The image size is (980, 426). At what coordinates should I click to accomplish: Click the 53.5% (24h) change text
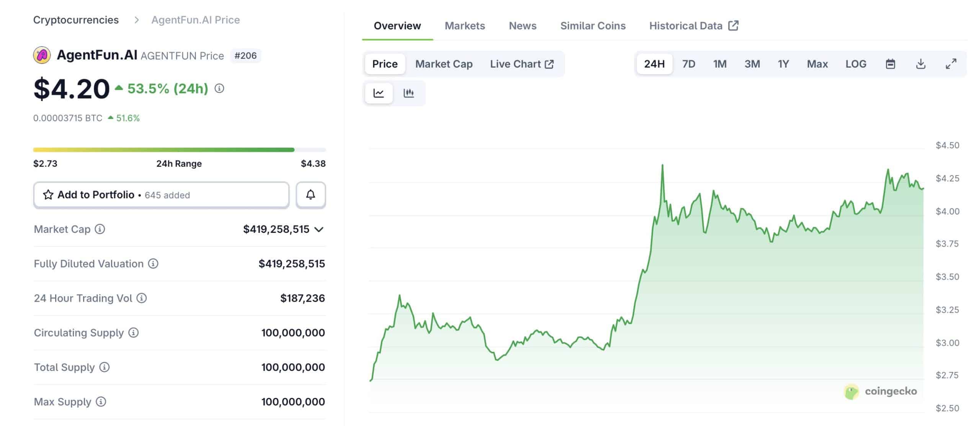pyautogui.click(x=168, y=89)
